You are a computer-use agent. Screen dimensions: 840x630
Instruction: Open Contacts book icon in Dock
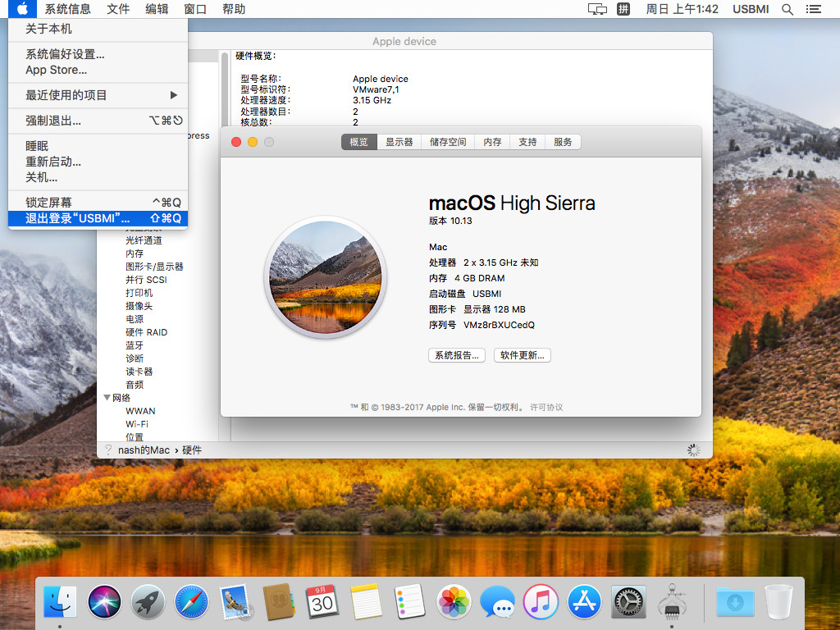279,601
